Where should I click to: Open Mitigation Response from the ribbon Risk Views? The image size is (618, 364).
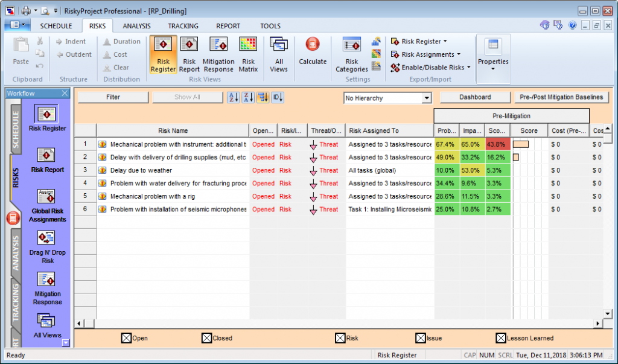tap(218, 54)
